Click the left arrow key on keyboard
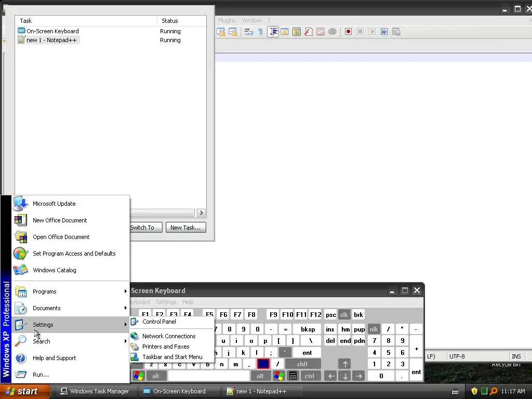532x399 pixels. tap(331, 376)
